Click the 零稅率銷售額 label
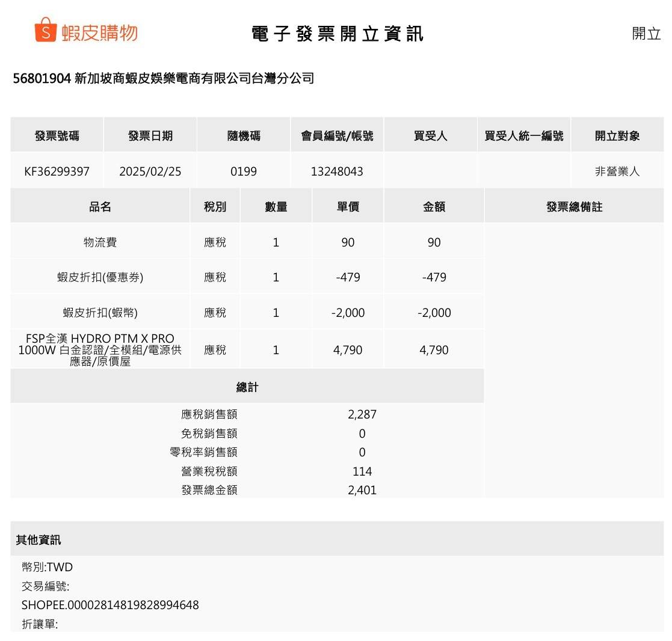 pos(204,452)
